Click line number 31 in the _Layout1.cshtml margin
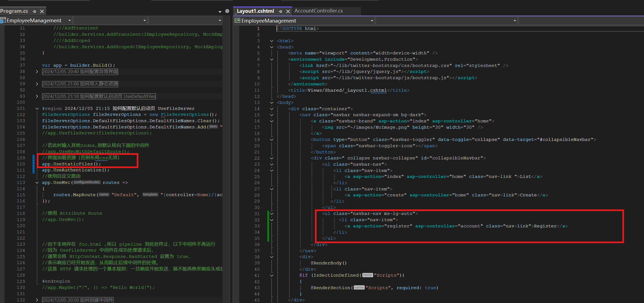This screenshot has width=644, height=303. (x=257, y=214)
